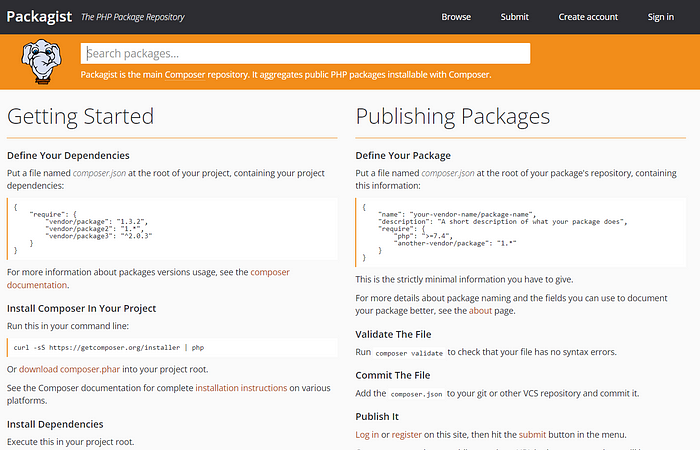Follow the register link
This screenshot has height=450, width=700.
point(406,434)
